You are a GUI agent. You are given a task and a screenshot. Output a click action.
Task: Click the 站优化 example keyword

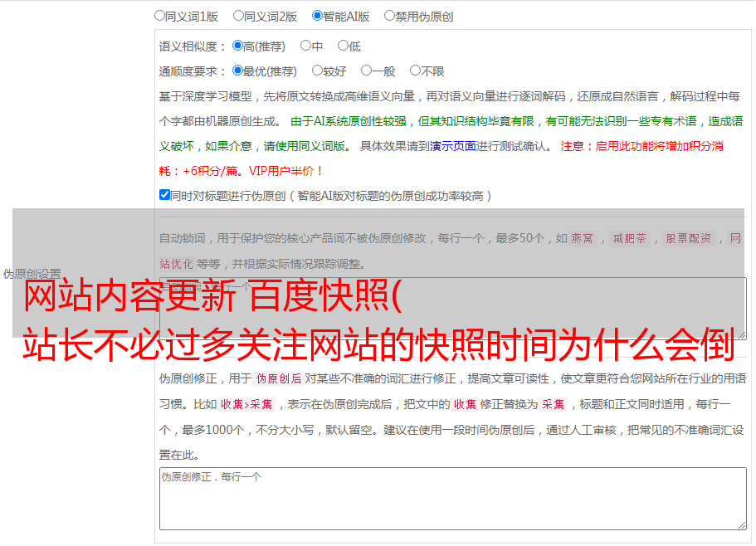click(177, 264)
